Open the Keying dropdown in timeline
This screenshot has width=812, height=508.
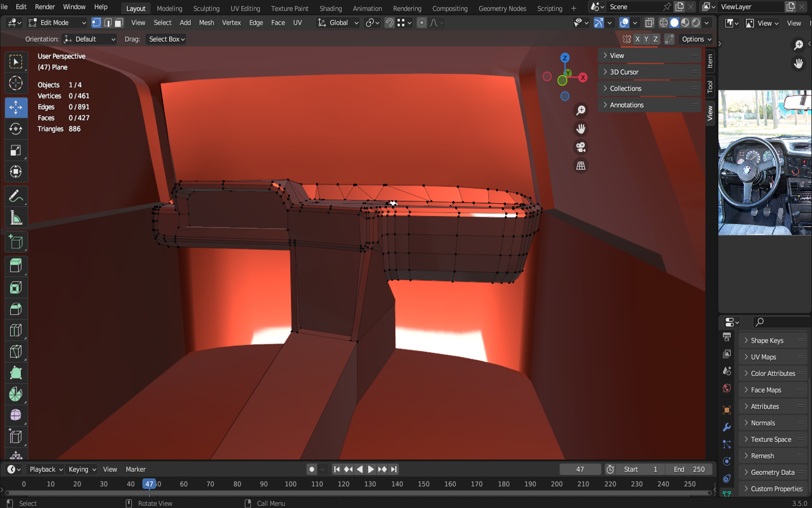click(82, 469)
